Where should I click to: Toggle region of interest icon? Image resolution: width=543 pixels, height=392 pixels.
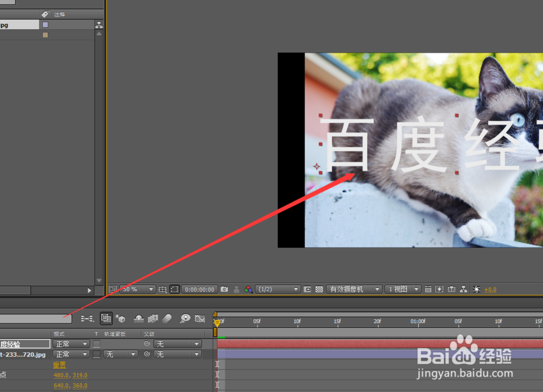pyautogui.click(x=307, y=289)
